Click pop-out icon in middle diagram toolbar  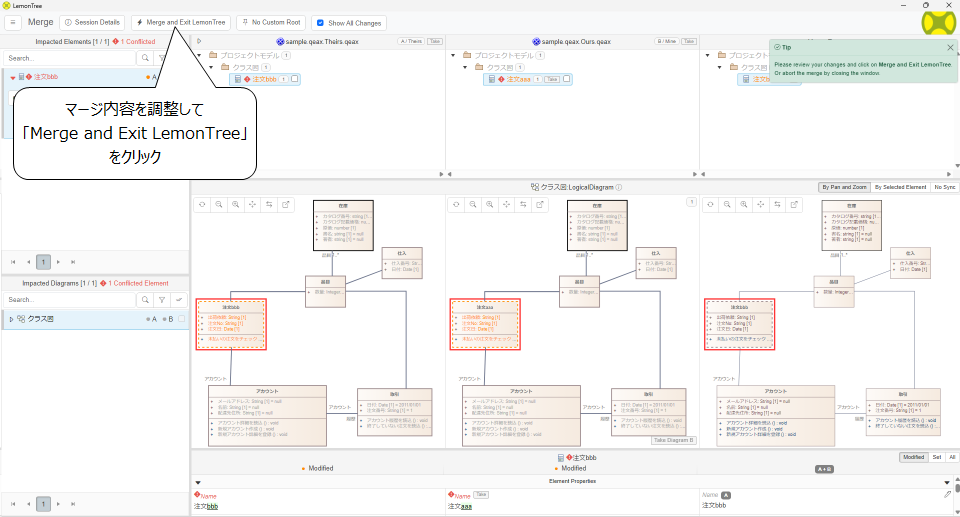pyautogui.click(x=541, y=204)
